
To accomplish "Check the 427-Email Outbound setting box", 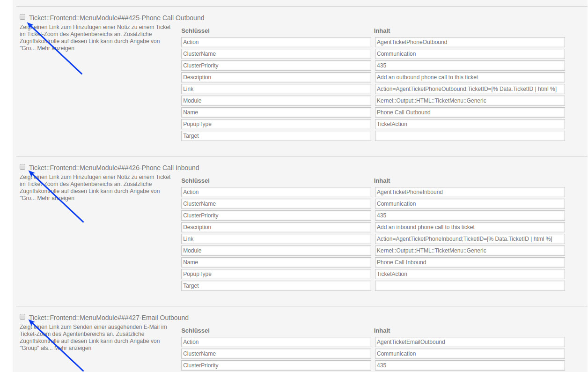I will click(22, 317).
